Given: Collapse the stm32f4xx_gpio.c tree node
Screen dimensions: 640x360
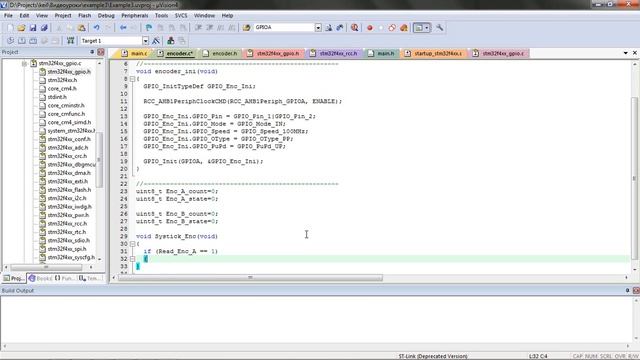Looking at the screenshot, I should [24, 64].
